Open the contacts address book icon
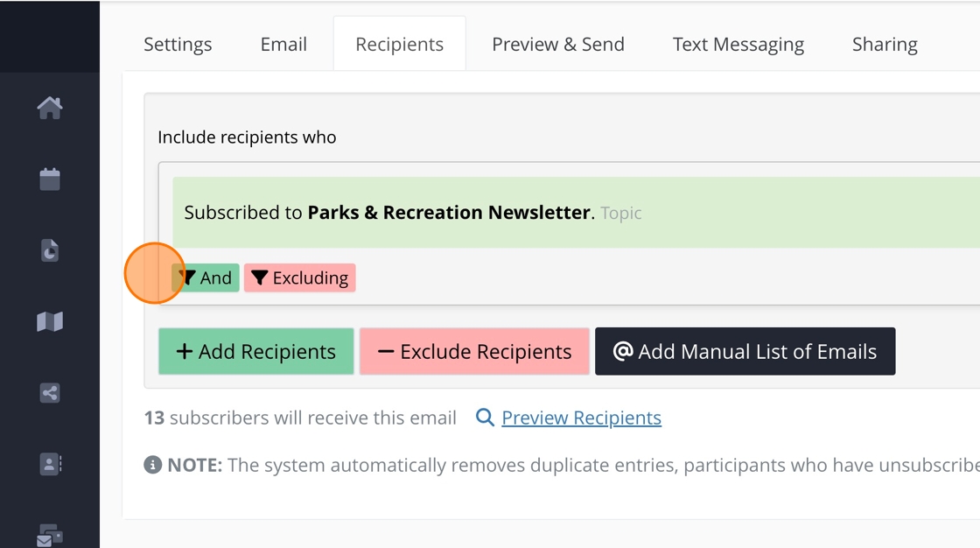The height and width of the screenshot is (548, 980). (x=50, y=464)
